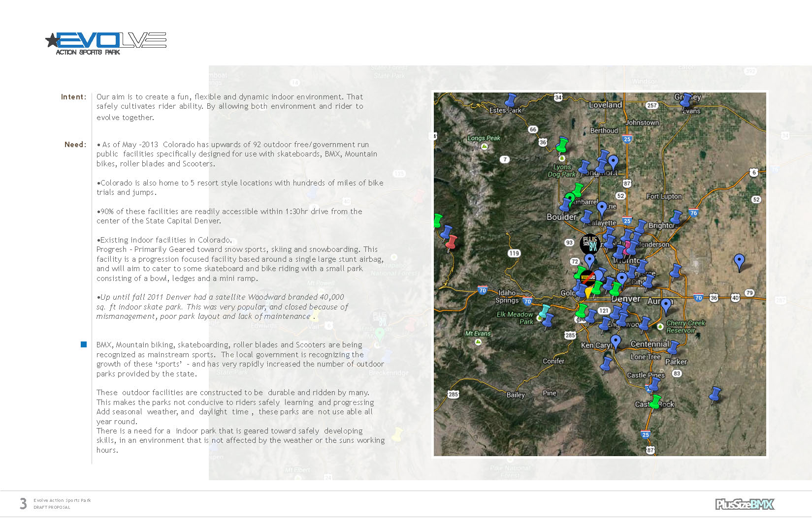
Task: Click the isolated blue teardrop marker east of Denver
Action: (x=739, y=262)
